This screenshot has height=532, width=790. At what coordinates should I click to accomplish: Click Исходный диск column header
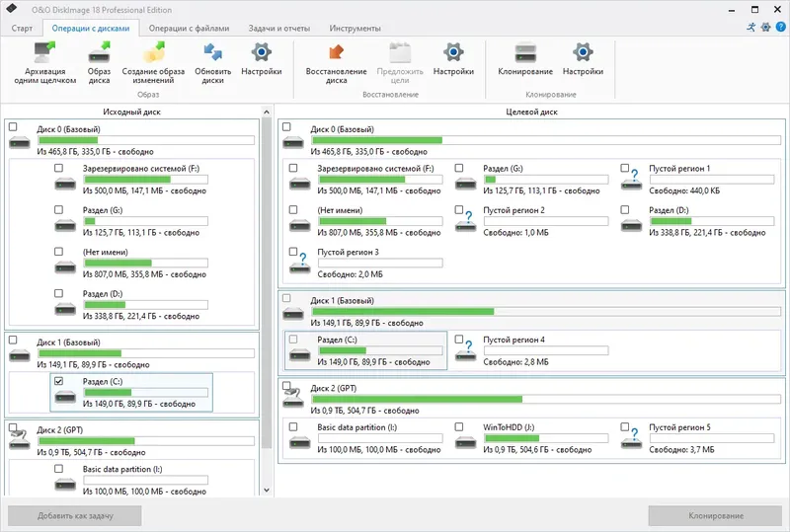point(131,112)
